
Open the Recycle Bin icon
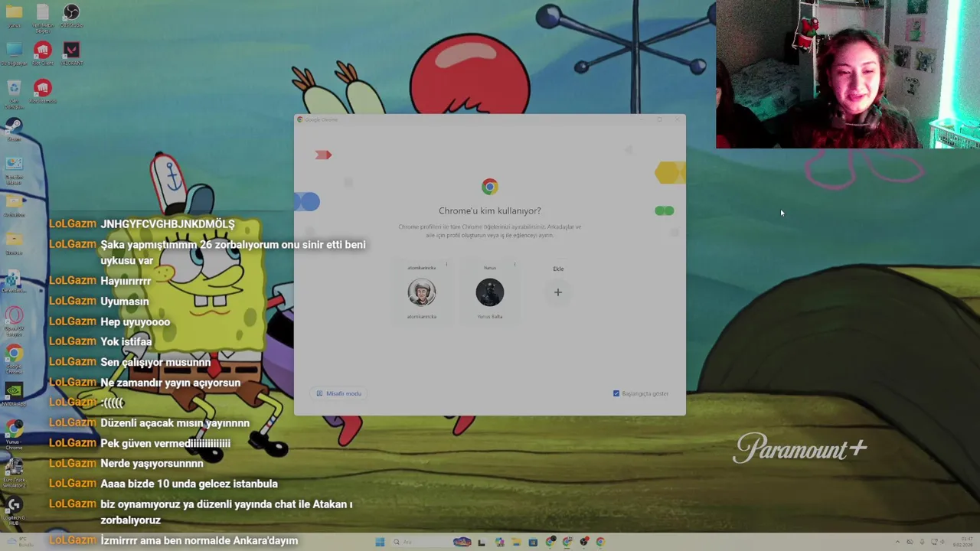click(x=14, y=93)
